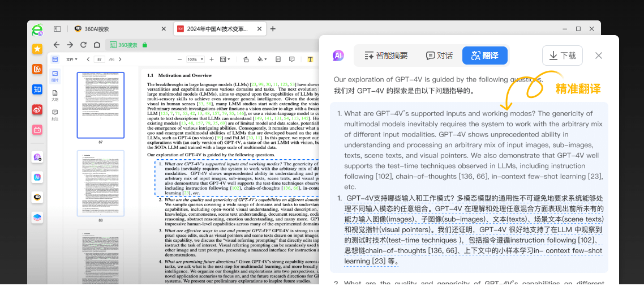Image resolution: width=644 pixels, height=286 pixels.
Task: Click the rotate page icon
Action: 246,59
